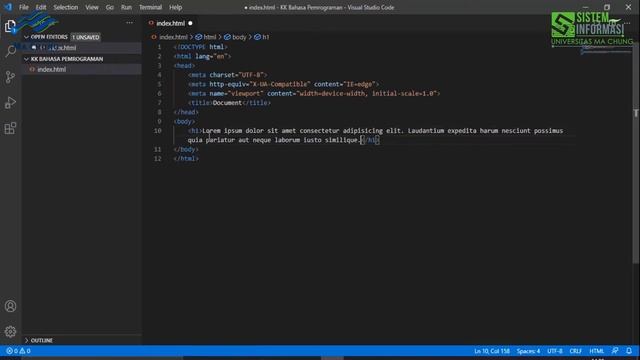
Task: Open the Run menu
Action: 126,7
